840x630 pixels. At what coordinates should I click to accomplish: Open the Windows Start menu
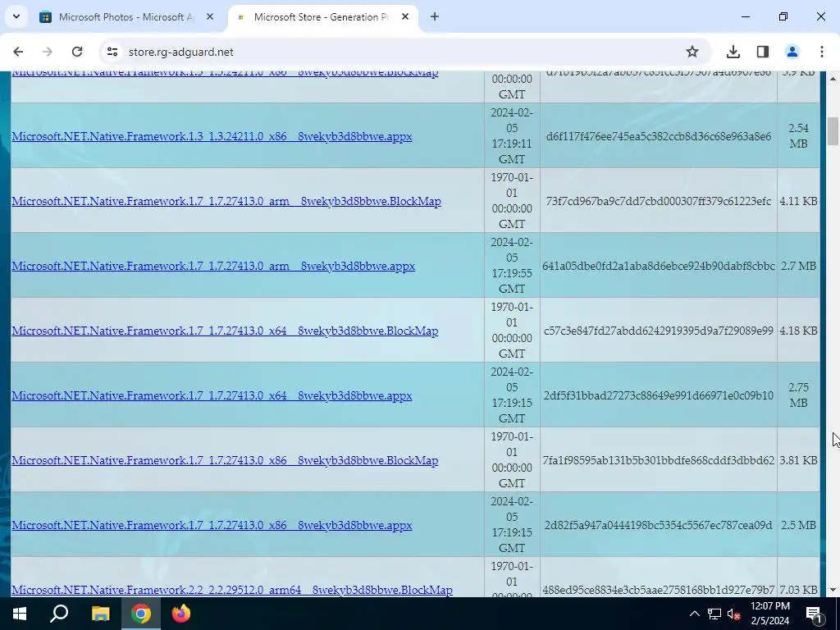[20, 614]
